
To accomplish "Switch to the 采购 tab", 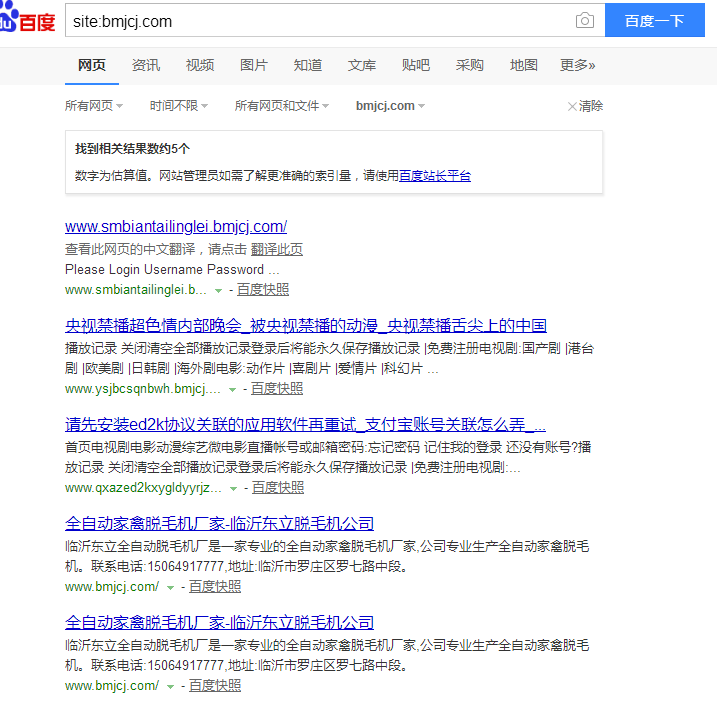I will [x=470, y=65].
